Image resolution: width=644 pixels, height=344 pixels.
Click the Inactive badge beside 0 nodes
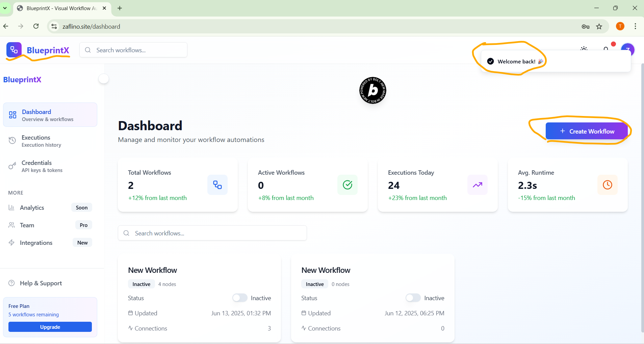[x=315, y=284]
